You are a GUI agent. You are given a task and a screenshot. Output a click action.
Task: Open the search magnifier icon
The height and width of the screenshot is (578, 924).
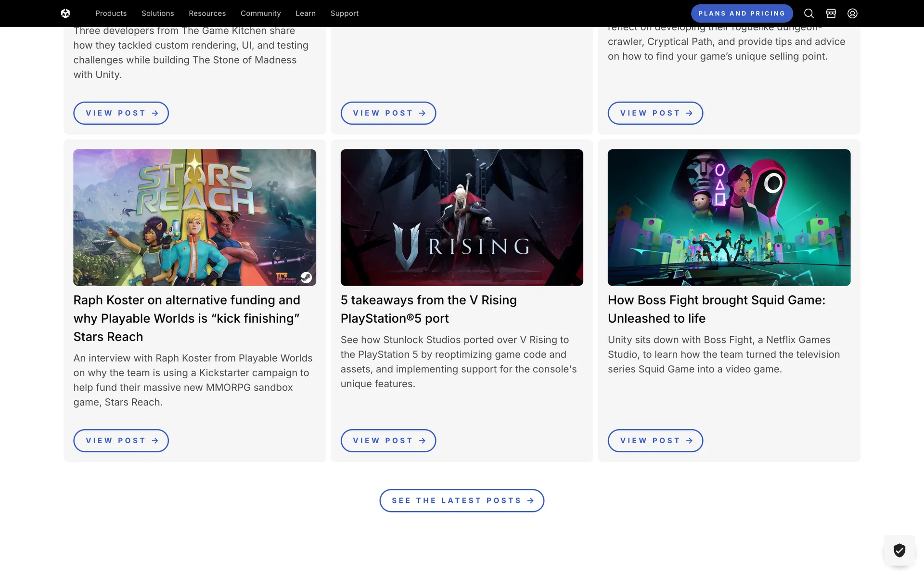point(809,13)
